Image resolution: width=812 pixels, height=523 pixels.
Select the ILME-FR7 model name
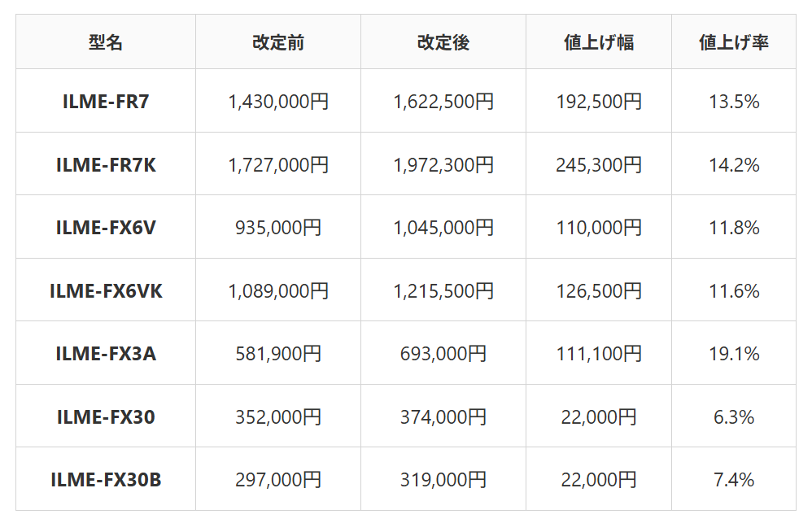[x=106, y=101]
